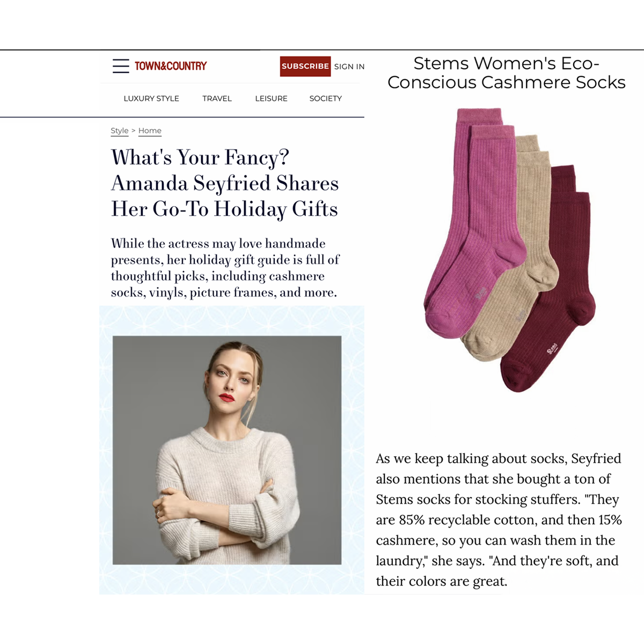Click the article subtitle paragraph
Viewport: 644px width, 644px height.
(225, 268)
